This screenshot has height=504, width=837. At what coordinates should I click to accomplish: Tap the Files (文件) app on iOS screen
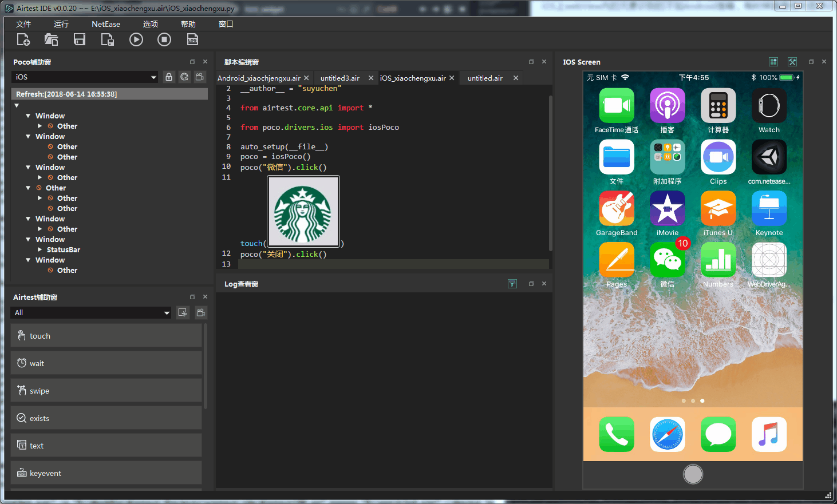pyautogui.click(x=617, y=157)
